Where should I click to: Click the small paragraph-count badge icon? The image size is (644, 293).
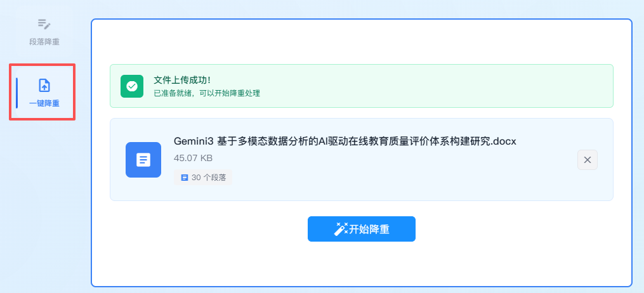(x=185, y=178)
